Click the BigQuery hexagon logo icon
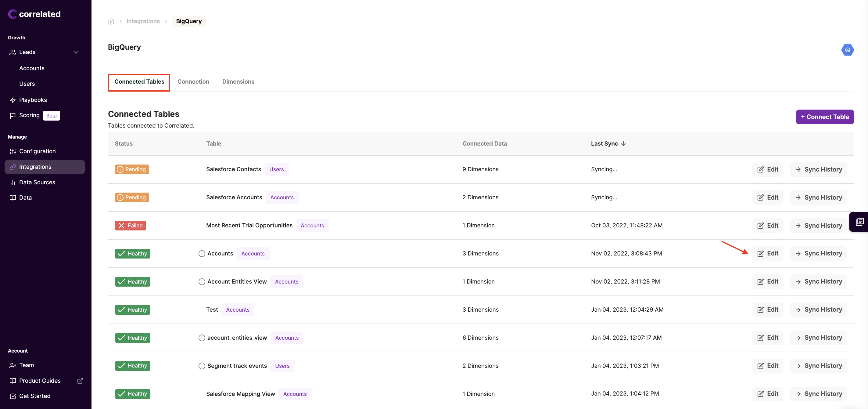Image resolution: width=868 pixels, height=409 pixels. [847, 50]
